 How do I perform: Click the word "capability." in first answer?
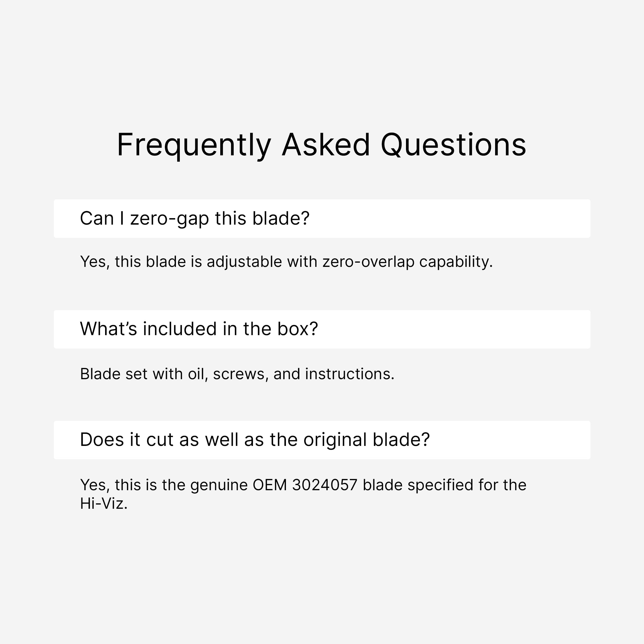[456, 262]
